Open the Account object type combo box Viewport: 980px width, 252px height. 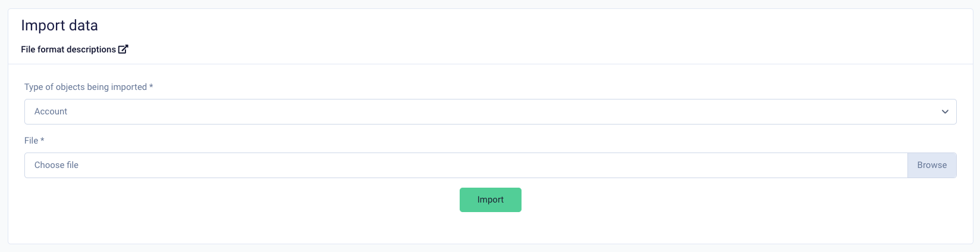[x=490, y=112]
